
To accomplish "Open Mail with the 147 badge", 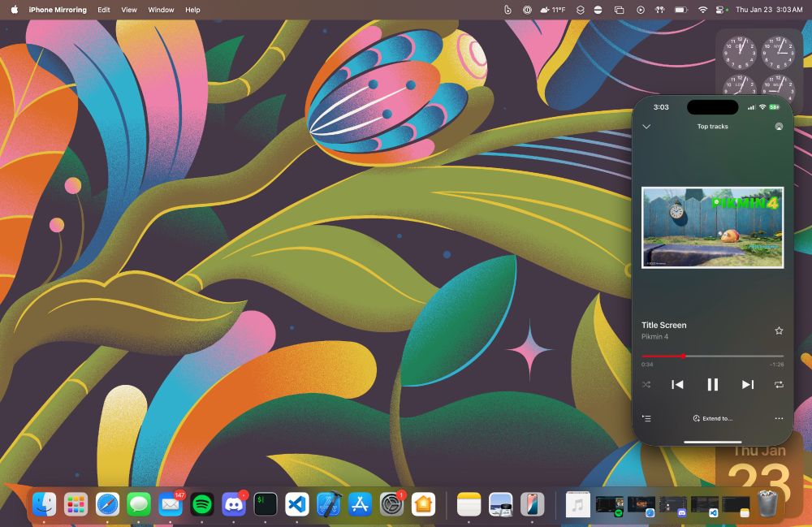I will 171,504.
